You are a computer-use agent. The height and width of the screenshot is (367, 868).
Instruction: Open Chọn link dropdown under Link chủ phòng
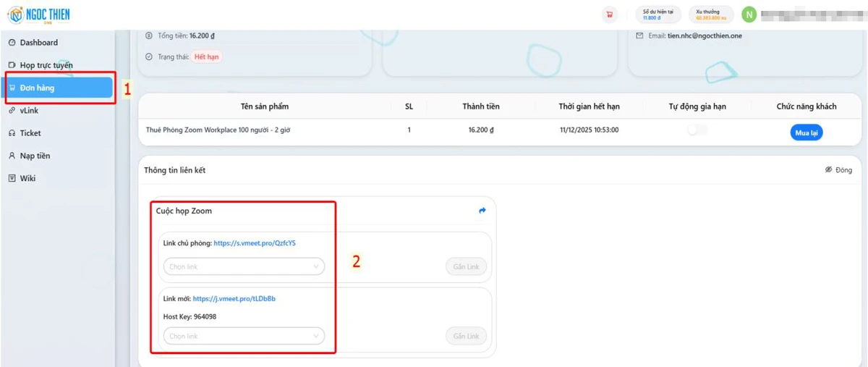pyautogui.click(x=243, y=267)
